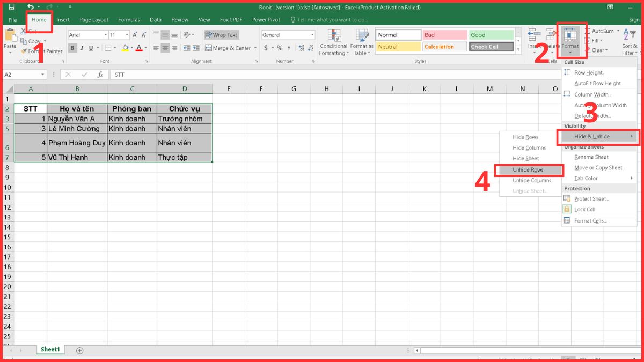Viewport: 644px width, 362px height.
Task: Click the Comma Style icon
Action: (290, 48)
